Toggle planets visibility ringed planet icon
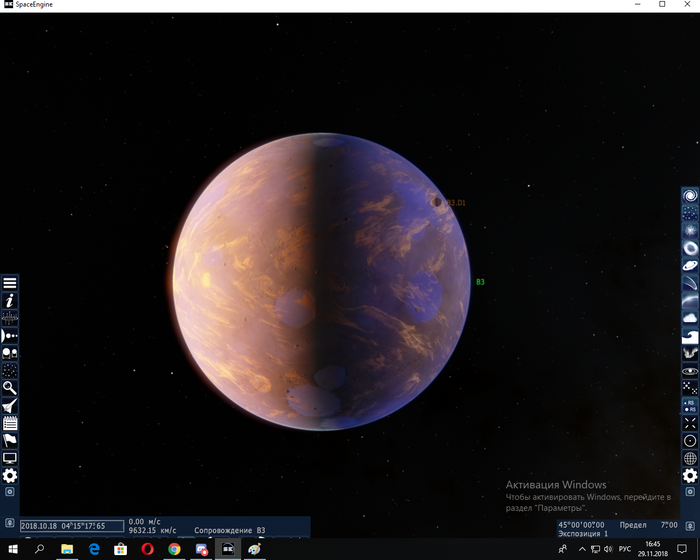 point(690,265)
